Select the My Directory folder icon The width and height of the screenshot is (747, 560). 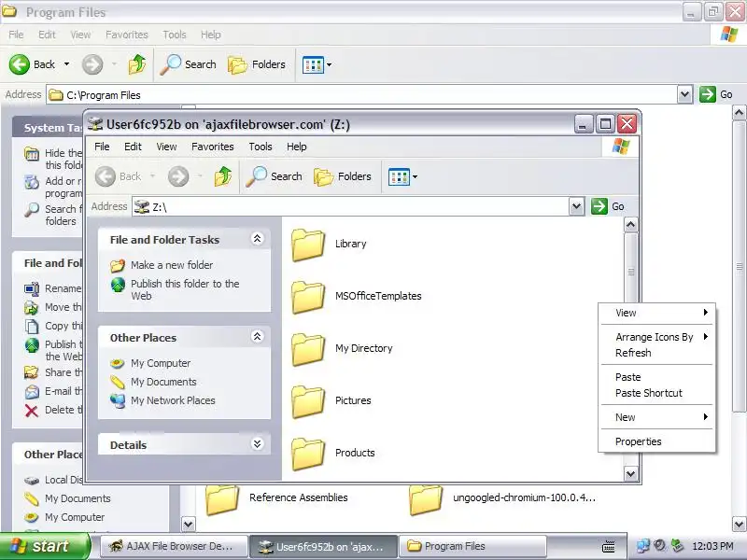[x=308, y=349]
